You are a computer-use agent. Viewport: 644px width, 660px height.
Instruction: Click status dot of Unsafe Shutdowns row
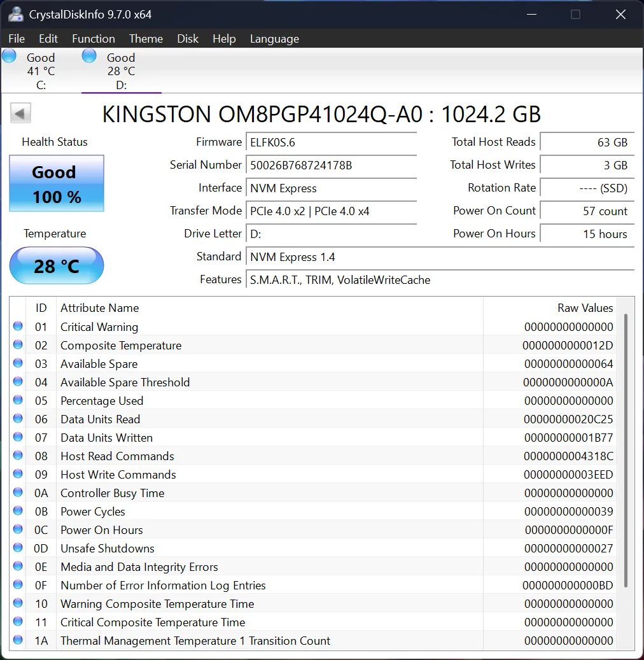pos(18,547)
